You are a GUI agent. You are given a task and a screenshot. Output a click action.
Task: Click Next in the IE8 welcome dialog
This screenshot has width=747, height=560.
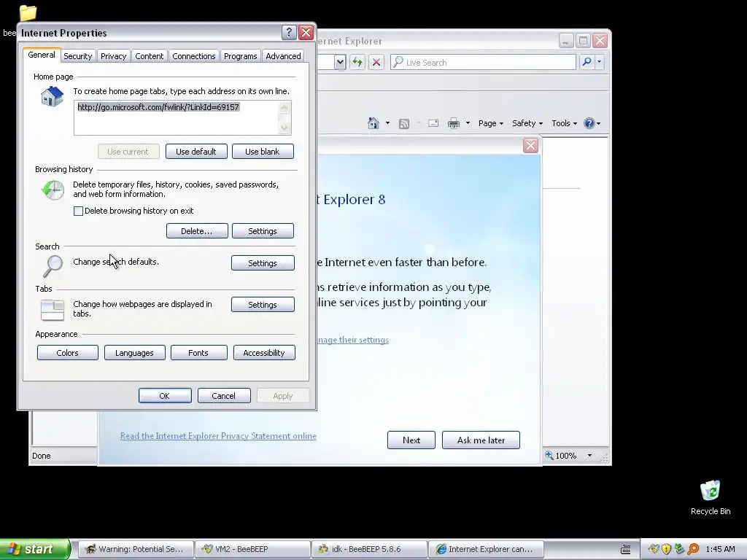pyautogui.click(x=411, y=440)
